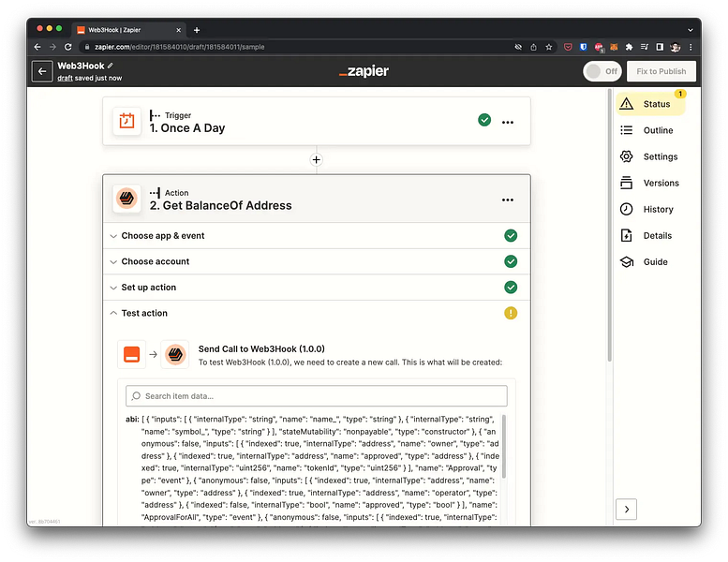Add a step with the plus button
Screen dimensions: 728x562
tap(316, 159)
